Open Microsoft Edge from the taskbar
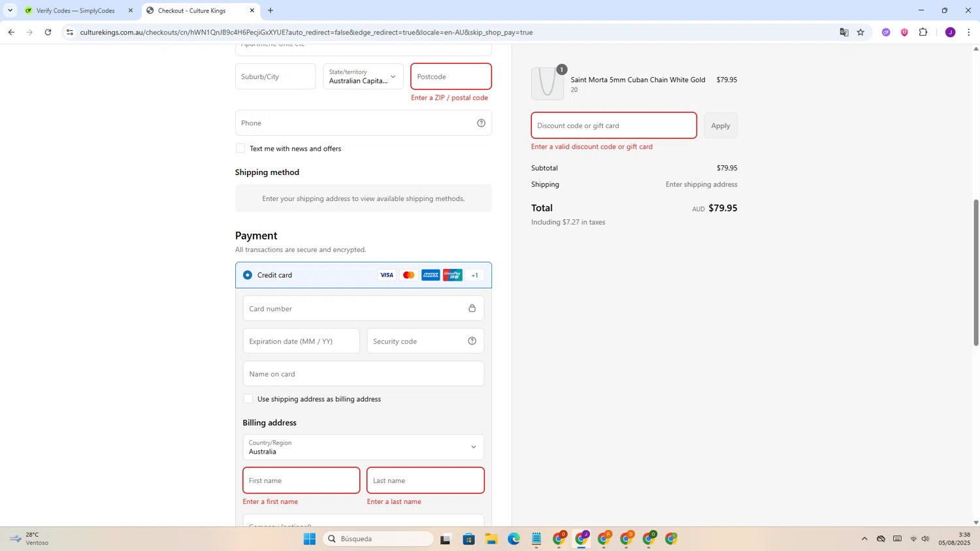 [514, 539]
